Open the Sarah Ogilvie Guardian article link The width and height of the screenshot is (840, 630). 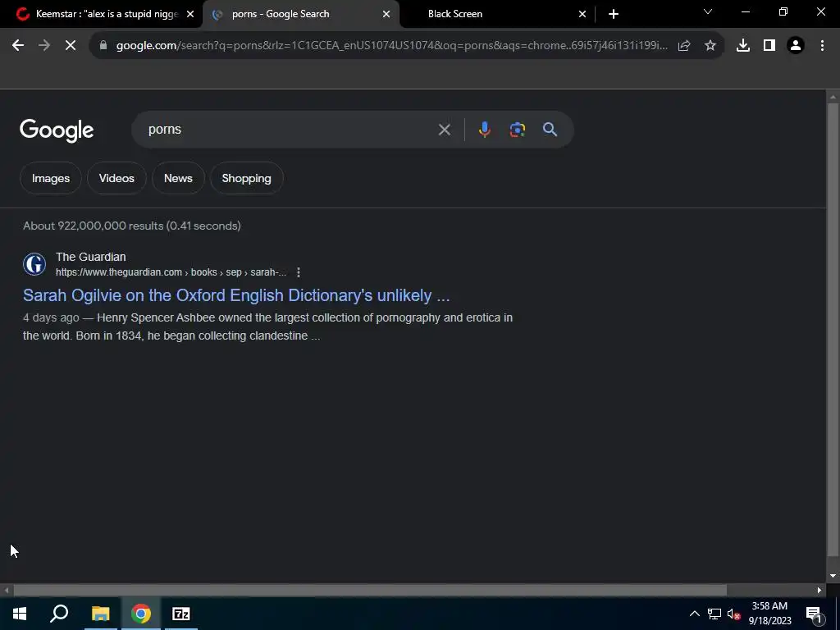click(x=236, y=295)
